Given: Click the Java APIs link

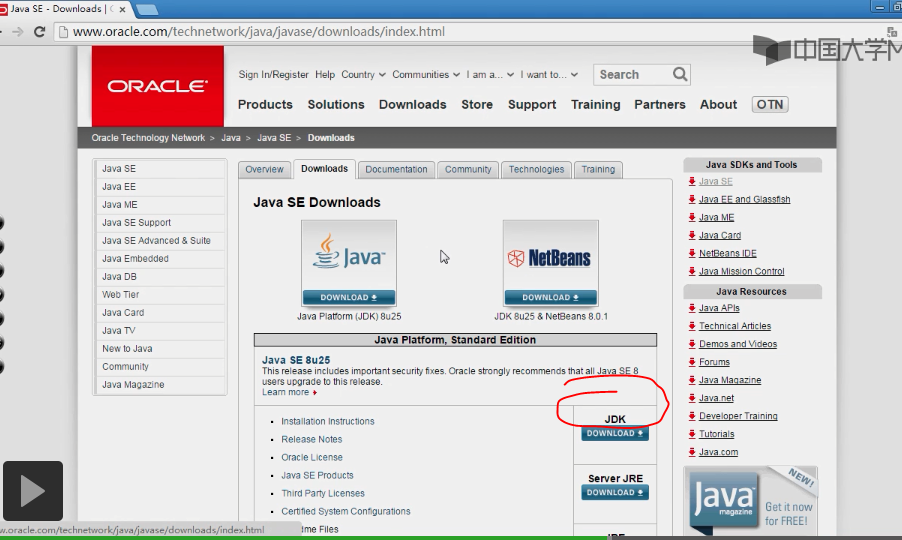Looking at the screenshot, I should point(719,308).
